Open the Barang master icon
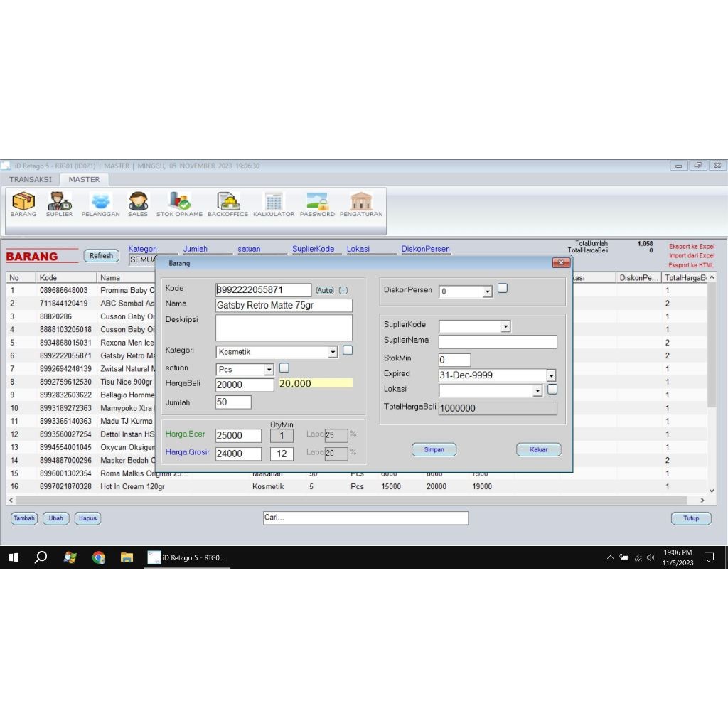The image size is (728, 728). 23,204
